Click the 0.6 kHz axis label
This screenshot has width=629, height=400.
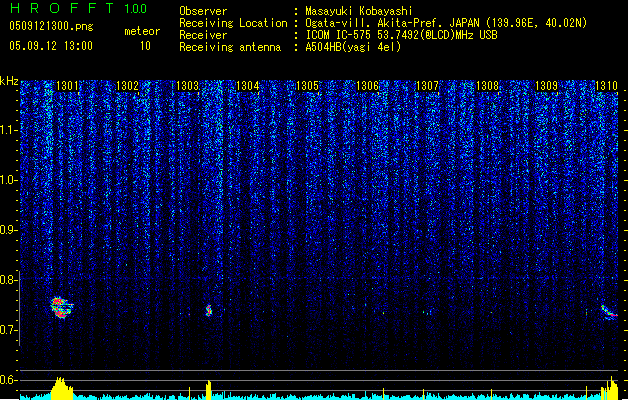tap(8, 380)
